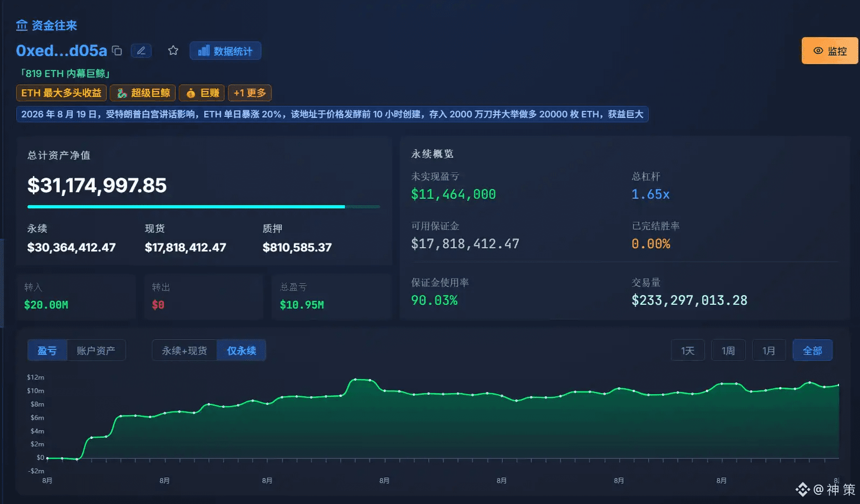Click the 保证金使用率 90.03% value
860x504 pixels.
(x=434, y=300)
